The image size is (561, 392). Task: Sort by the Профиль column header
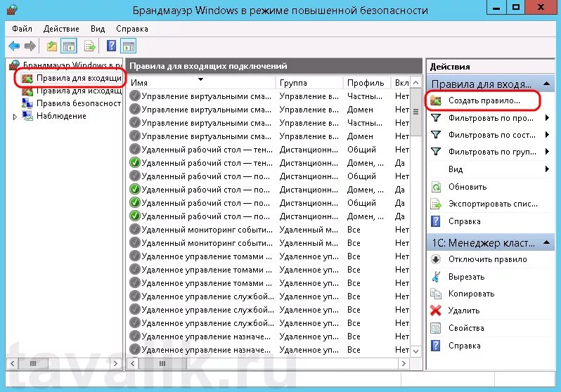point(367,83)
